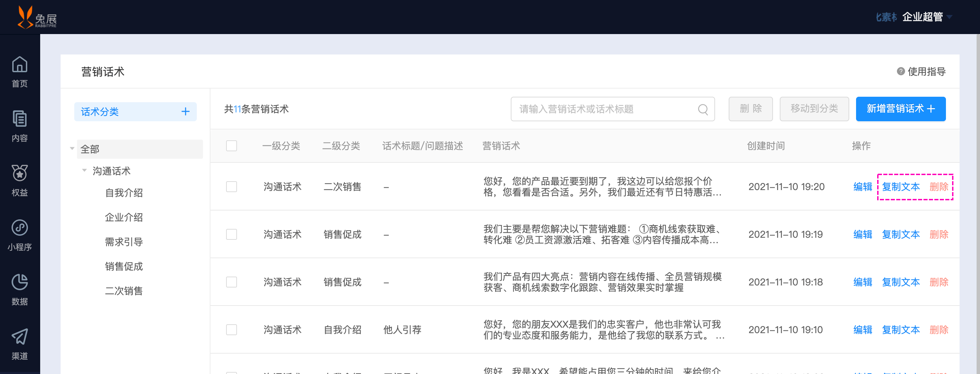Click the 营销话术 column header
Image resolution: width=980 pixels, height=374 pixels.
501,146
